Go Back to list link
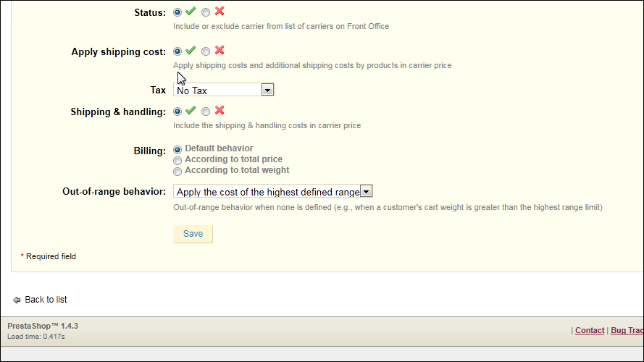Image resolution: width=644 pixels, height=362 pixels. [46, 300]
